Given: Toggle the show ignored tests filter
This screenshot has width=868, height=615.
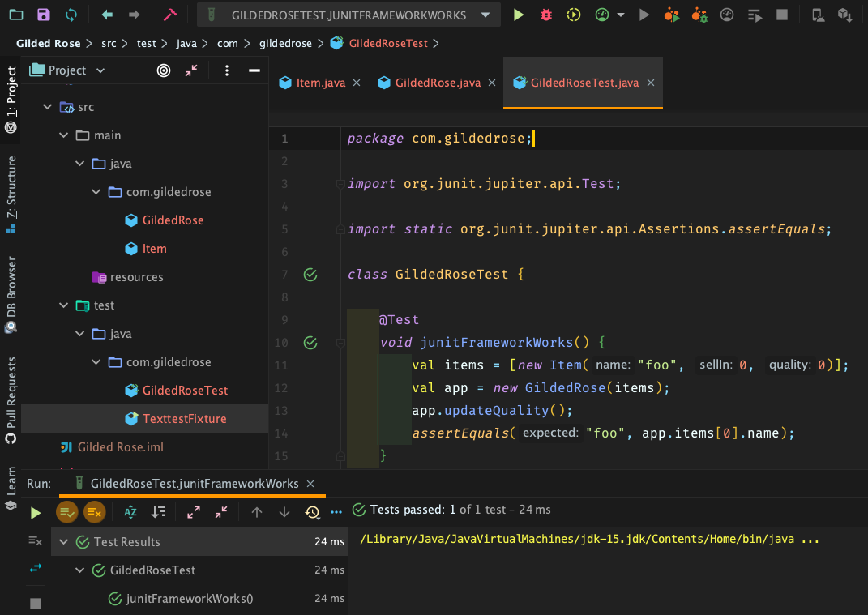Looking at the screenshot, I should click(x=94, y=512).
